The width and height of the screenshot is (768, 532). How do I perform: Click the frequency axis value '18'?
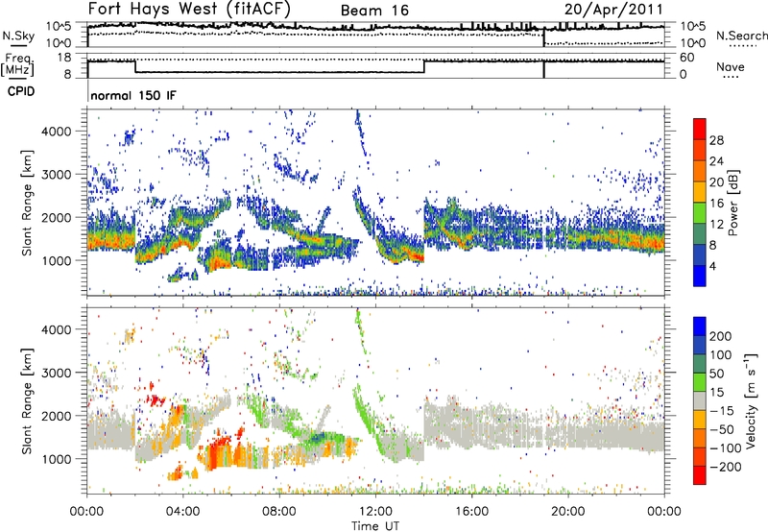tap(64, 58)
